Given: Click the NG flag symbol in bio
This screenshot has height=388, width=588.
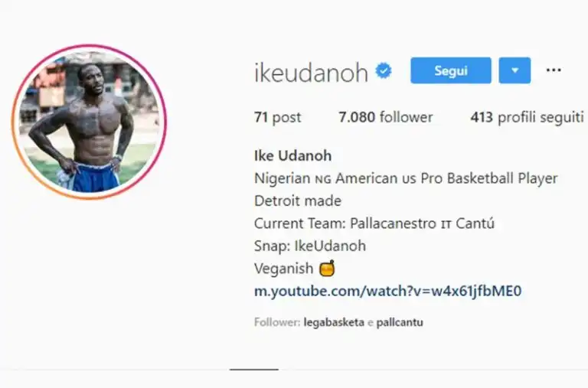Looking at the screenshot, I should (323, 180).
